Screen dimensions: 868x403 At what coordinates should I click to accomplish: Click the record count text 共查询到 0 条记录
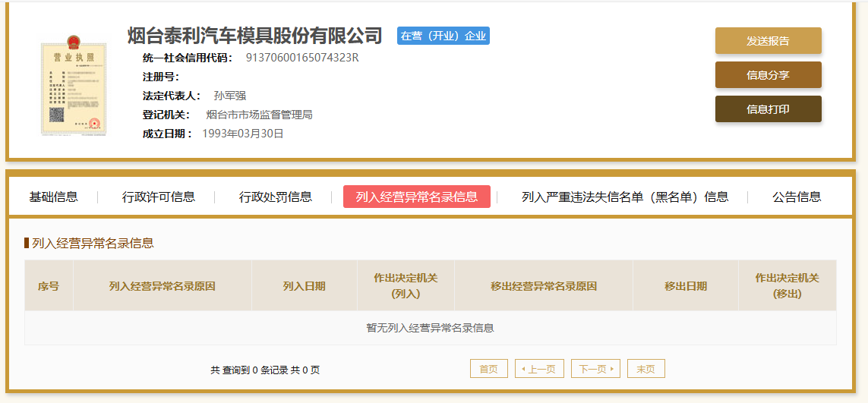click(249, 370)
